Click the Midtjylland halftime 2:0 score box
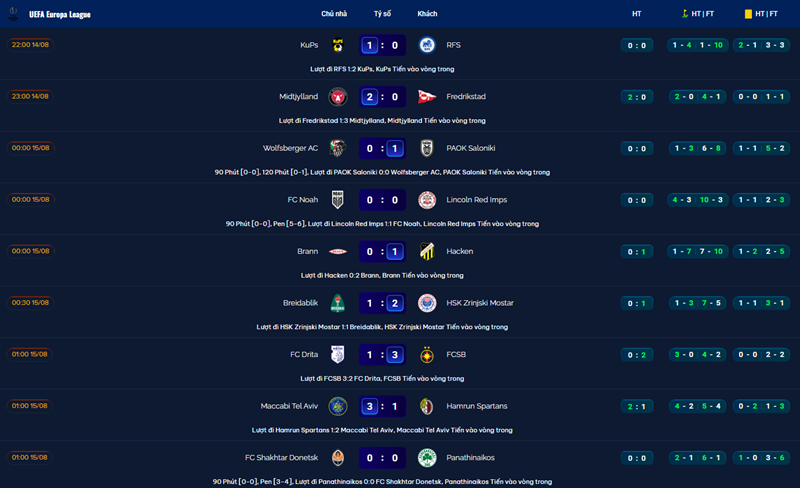This screenshot has height=488, width=800. click(637, 97)
